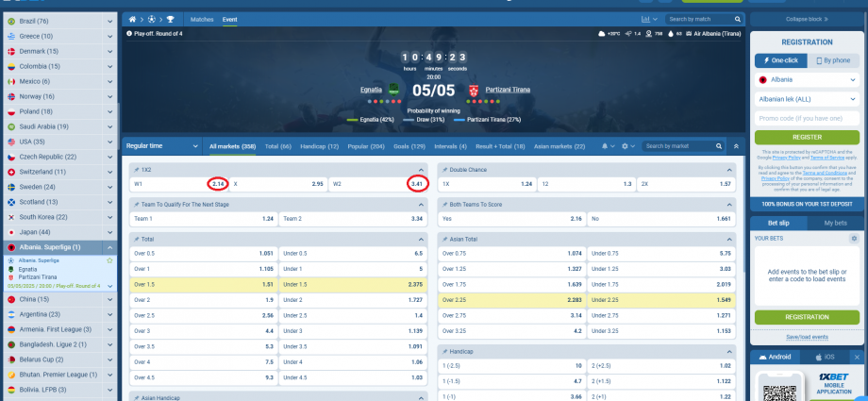This screenshot has height=401, width=868.
Task: Pin the Double Chance market
Action: [x=444, y=170]
